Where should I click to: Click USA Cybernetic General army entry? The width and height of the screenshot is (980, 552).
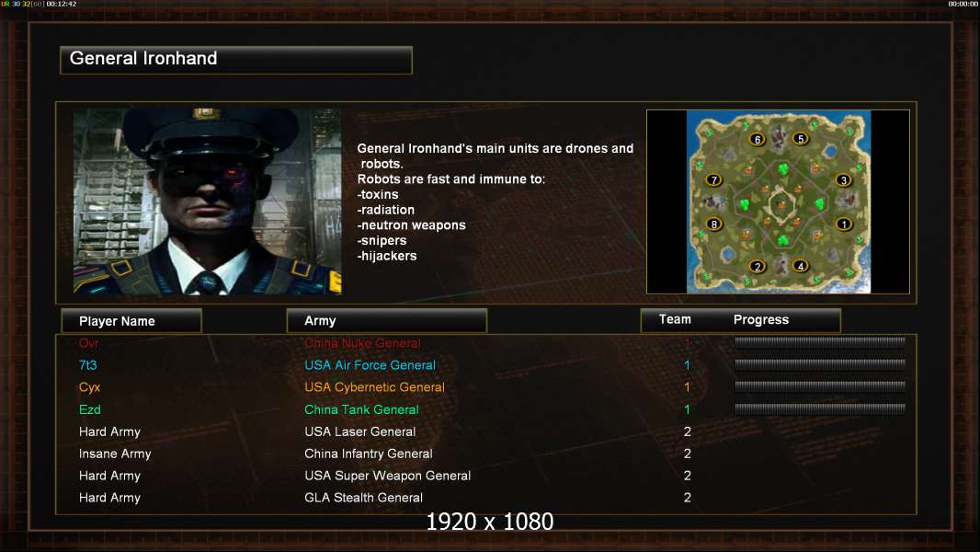coord(374,387)
